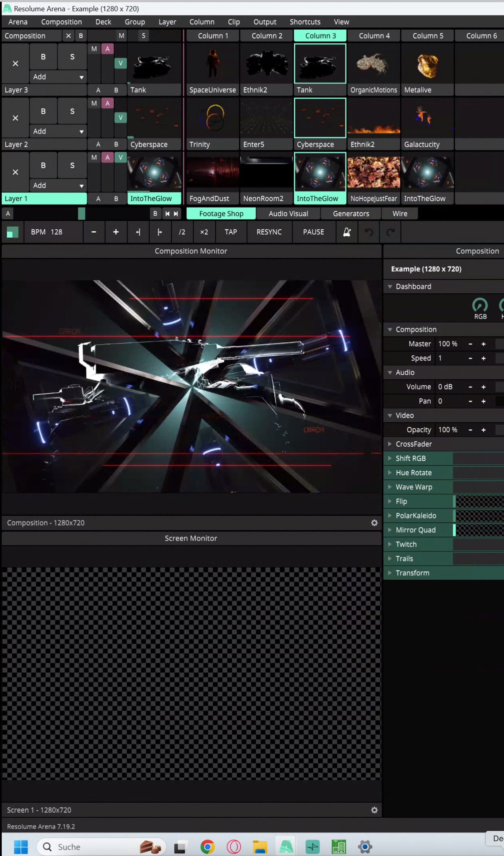This screenshot has width=504, height=856.
Task: Open Layer 3 blend mode Add dropdown
Action: pos(58,77)
